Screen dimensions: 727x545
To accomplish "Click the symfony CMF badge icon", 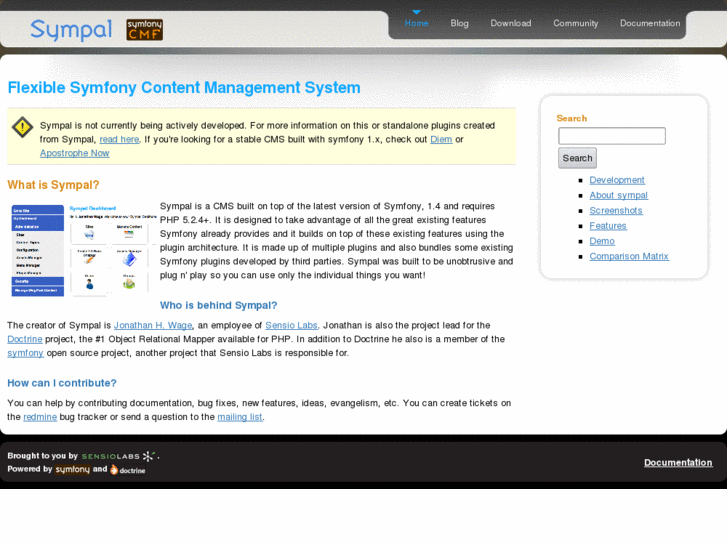I will (x=145, y=30).
